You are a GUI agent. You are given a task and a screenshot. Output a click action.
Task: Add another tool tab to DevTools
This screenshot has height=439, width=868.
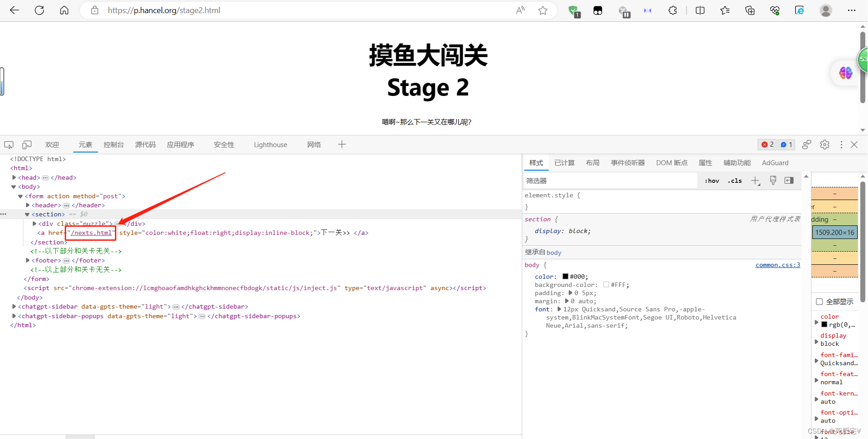pyautogui.click(x=342, y=144)
